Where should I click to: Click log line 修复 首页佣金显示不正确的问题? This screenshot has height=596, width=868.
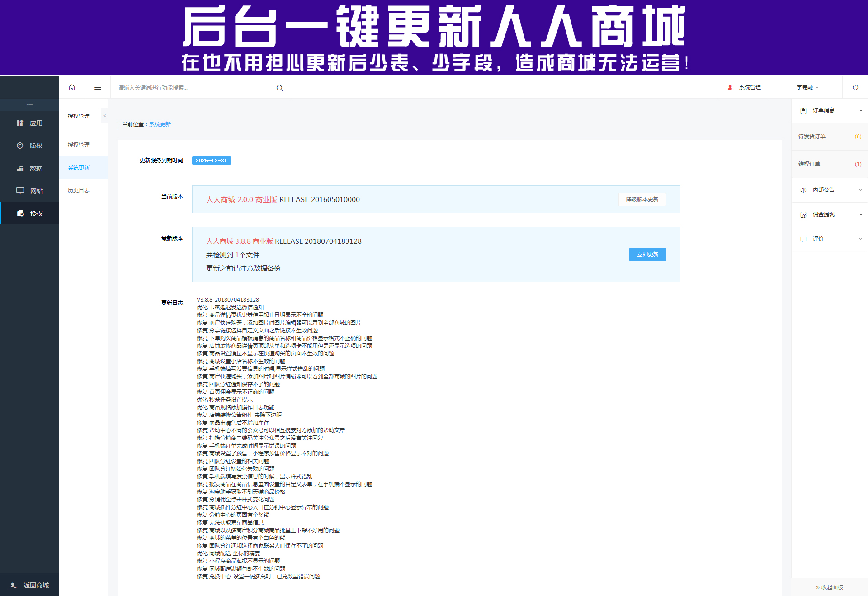tap(236, 392)
